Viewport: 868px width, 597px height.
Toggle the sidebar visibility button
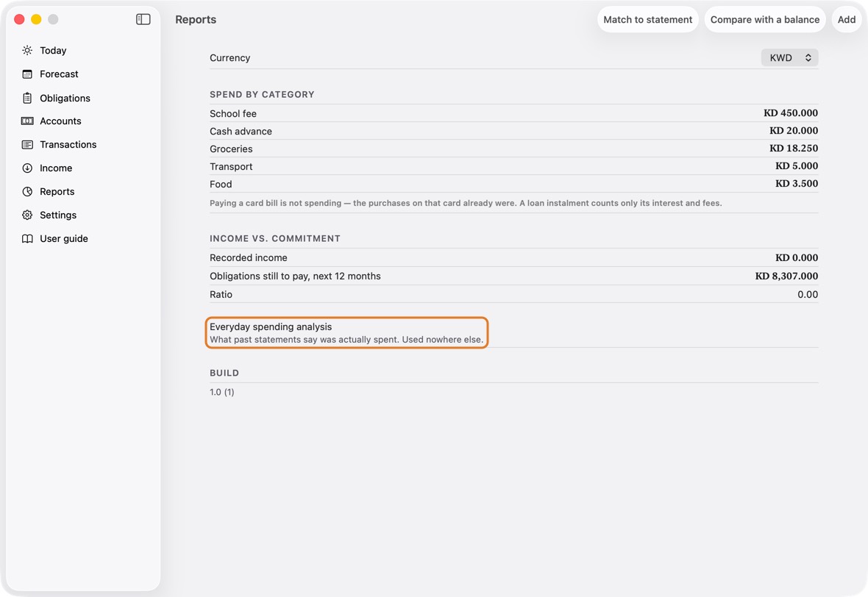click(143, 19)
